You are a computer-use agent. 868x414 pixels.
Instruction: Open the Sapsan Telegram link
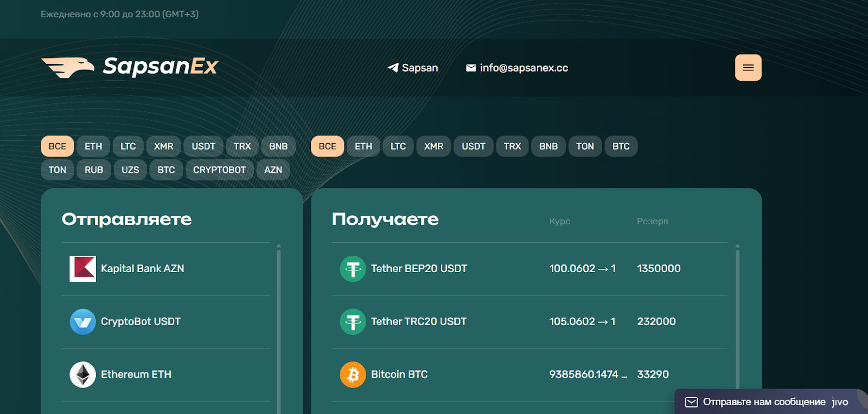pos(413,68)
